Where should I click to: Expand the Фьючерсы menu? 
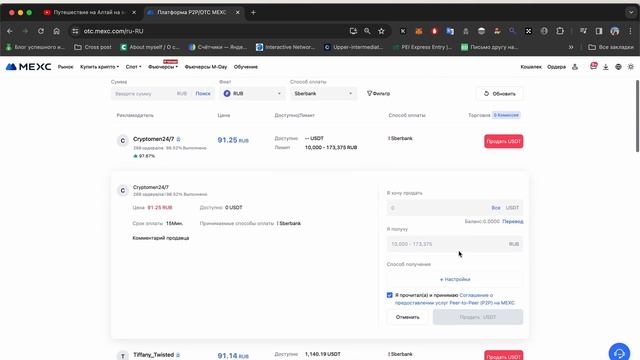(x=163, y=67)
